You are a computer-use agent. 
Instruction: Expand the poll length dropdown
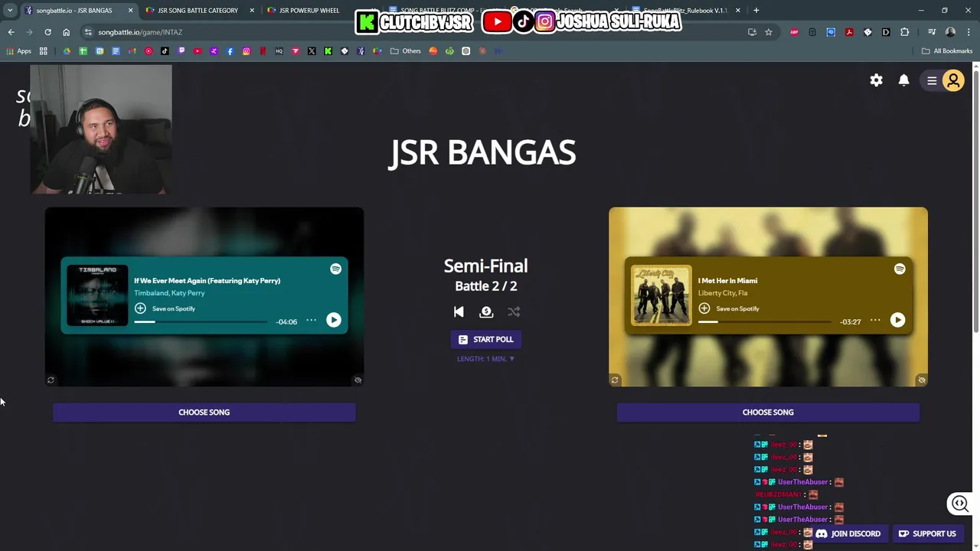click(x=486, y=359)
